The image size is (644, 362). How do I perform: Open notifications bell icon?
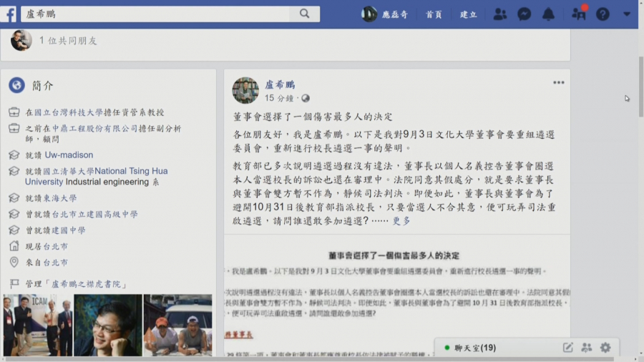coord(548,14)
